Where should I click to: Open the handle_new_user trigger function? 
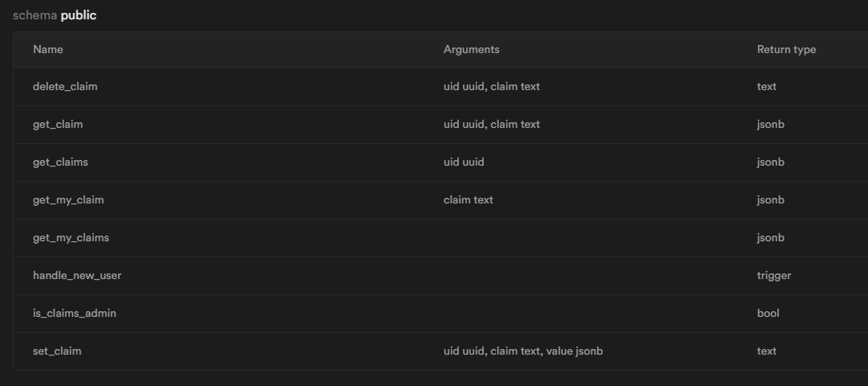77,276
